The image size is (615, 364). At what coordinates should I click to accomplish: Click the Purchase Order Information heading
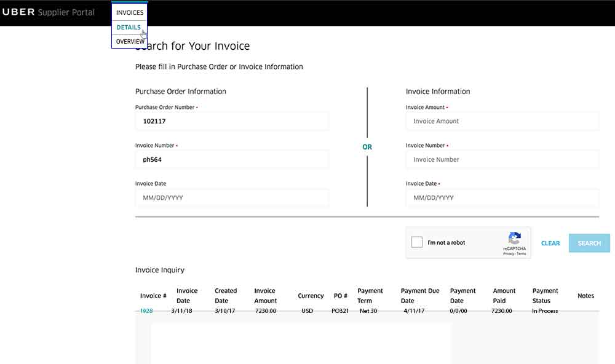[x=180, y=91]
